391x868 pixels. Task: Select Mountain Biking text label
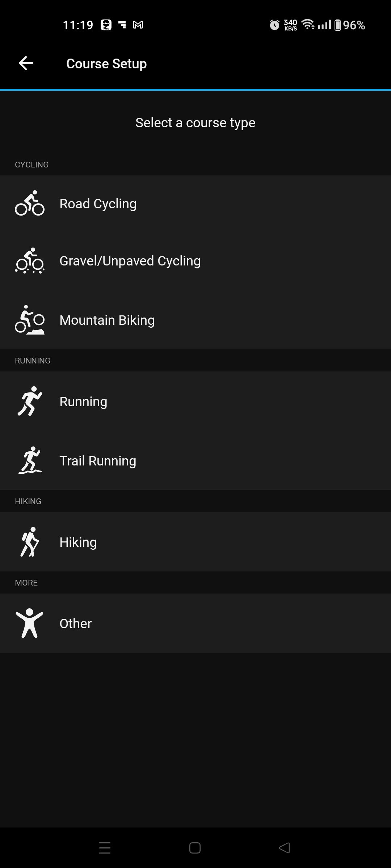coord(107,320)
